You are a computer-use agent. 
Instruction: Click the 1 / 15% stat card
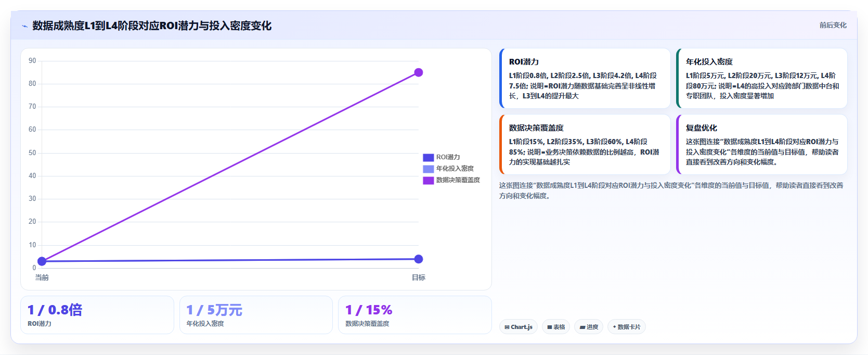(x=415, y=315)
